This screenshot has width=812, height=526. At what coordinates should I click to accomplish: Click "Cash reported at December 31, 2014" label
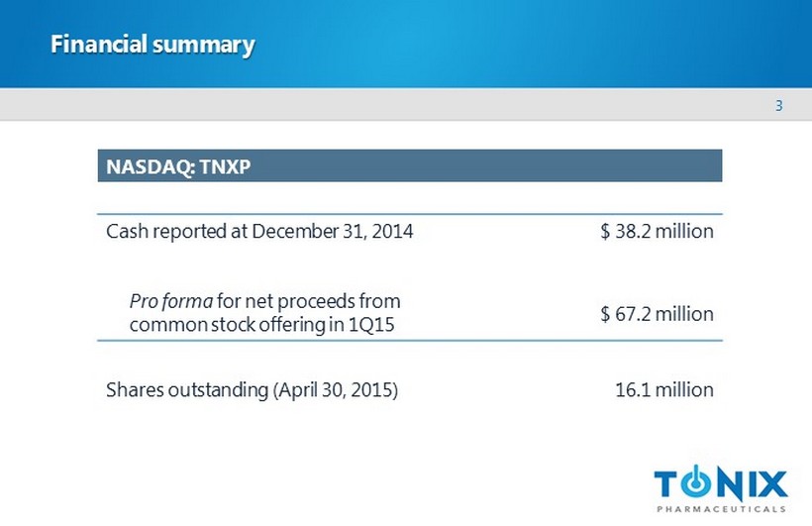click(x=259, y=232)
